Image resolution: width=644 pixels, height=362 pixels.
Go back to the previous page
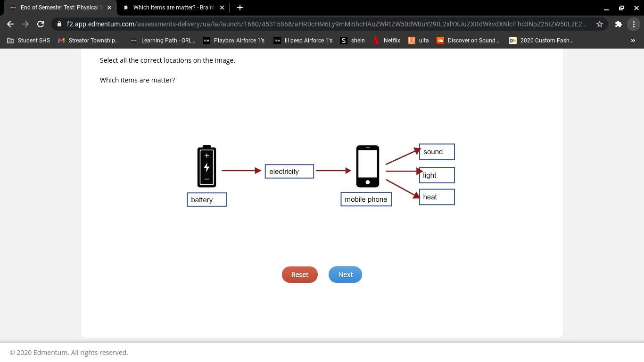point(10,24)
